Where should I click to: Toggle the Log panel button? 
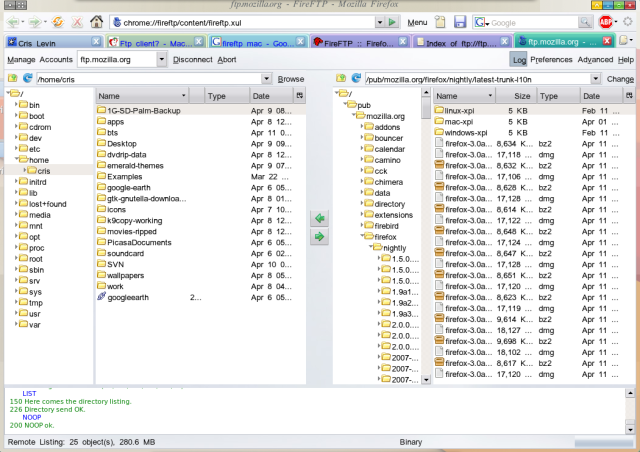(518, 60)
